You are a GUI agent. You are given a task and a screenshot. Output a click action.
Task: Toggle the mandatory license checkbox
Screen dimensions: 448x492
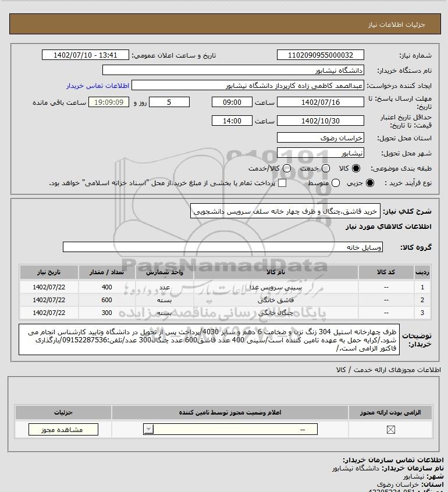tap(390, 430)
